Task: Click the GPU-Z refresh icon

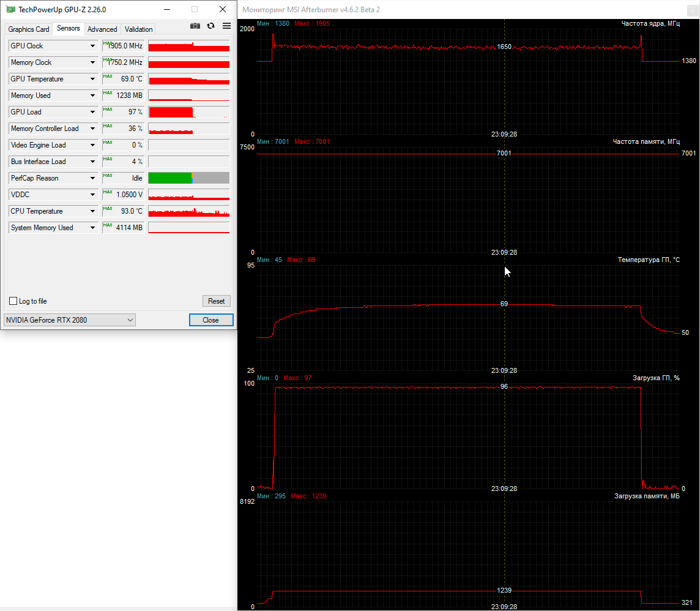Action: click(x=210, y=26)
